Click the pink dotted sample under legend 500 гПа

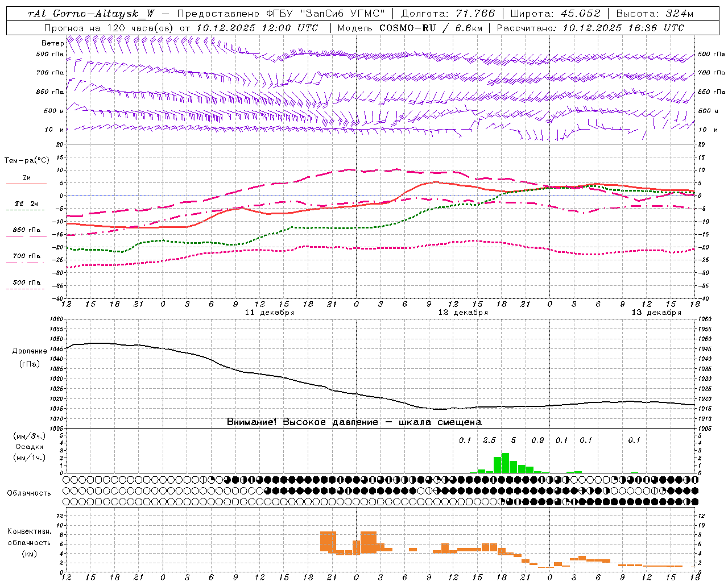tap(25, 289)
